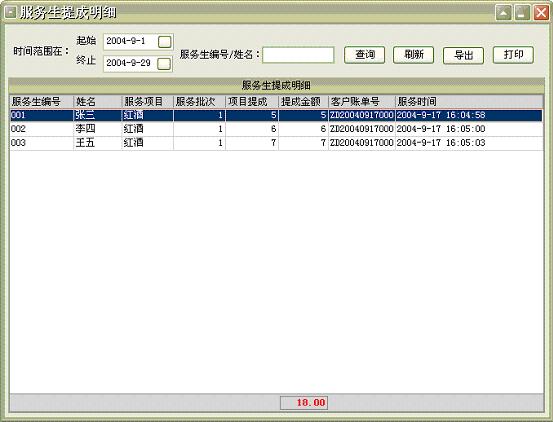Click the 提成金额 column header

(303, 102)
